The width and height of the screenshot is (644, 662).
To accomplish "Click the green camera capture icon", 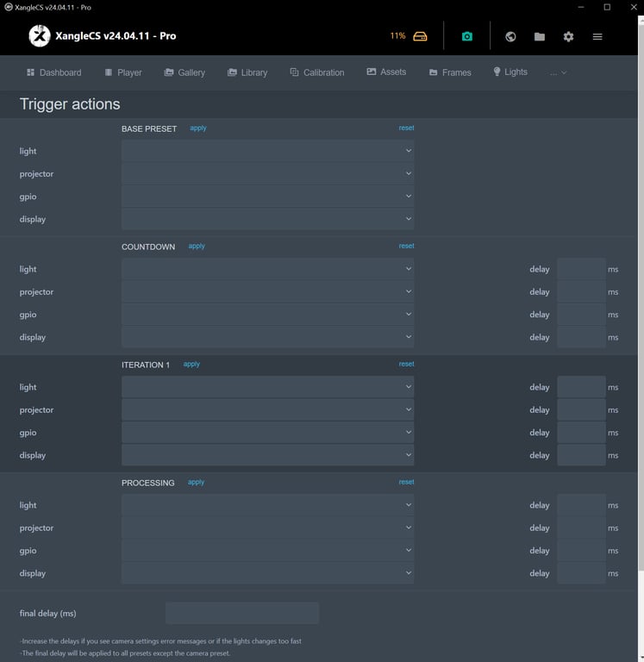I will [466, 36].
